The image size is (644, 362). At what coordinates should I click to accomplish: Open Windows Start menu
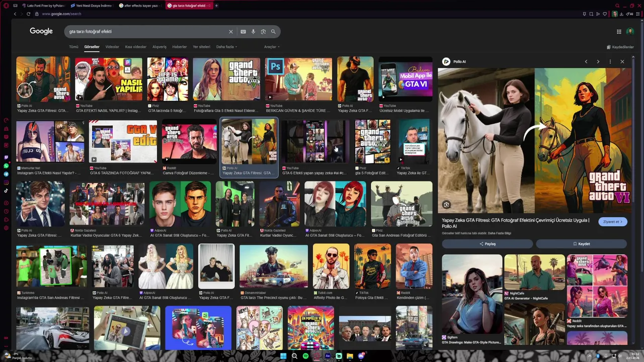point(283,356)
